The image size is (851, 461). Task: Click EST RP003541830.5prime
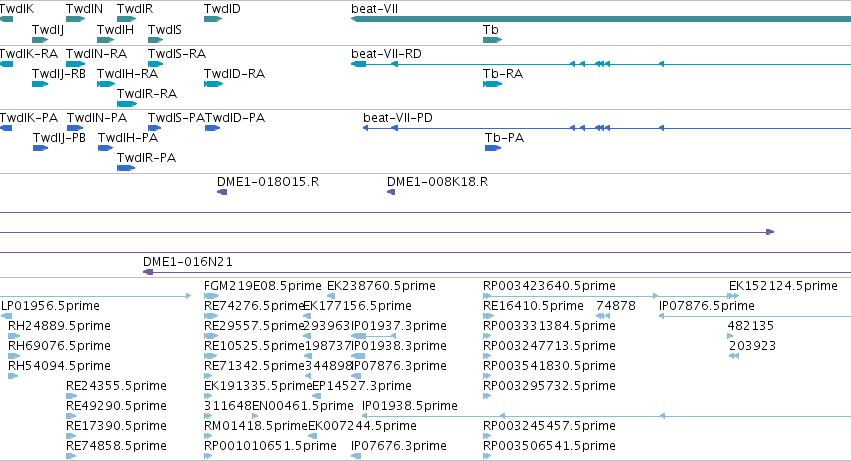tap(549, 366)
